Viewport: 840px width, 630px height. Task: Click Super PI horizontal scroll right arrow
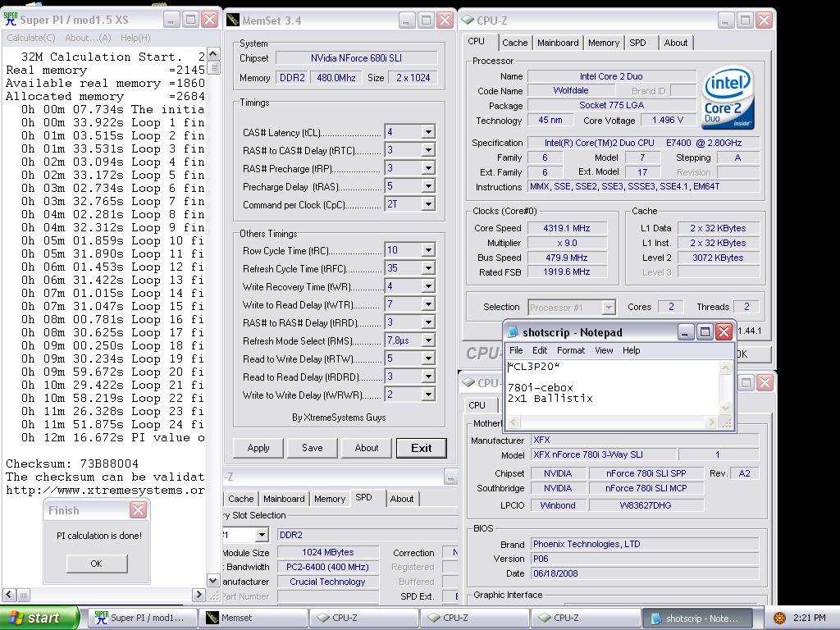click(x=199, y=595)
